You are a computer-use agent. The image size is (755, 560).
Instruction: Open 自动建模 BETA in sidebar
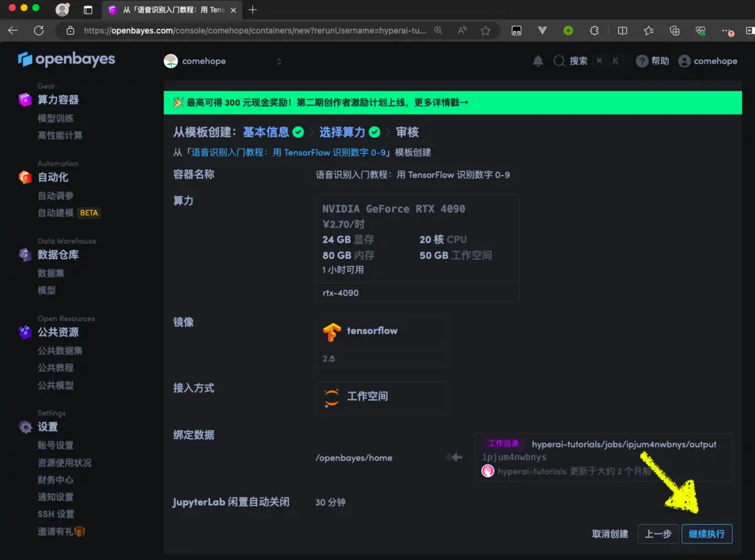69,212
